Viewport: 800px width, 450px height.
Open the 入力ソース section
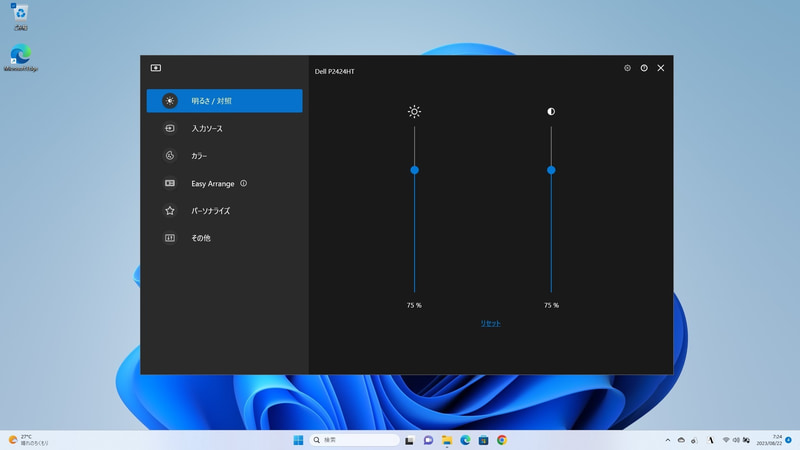click(224, 128)
